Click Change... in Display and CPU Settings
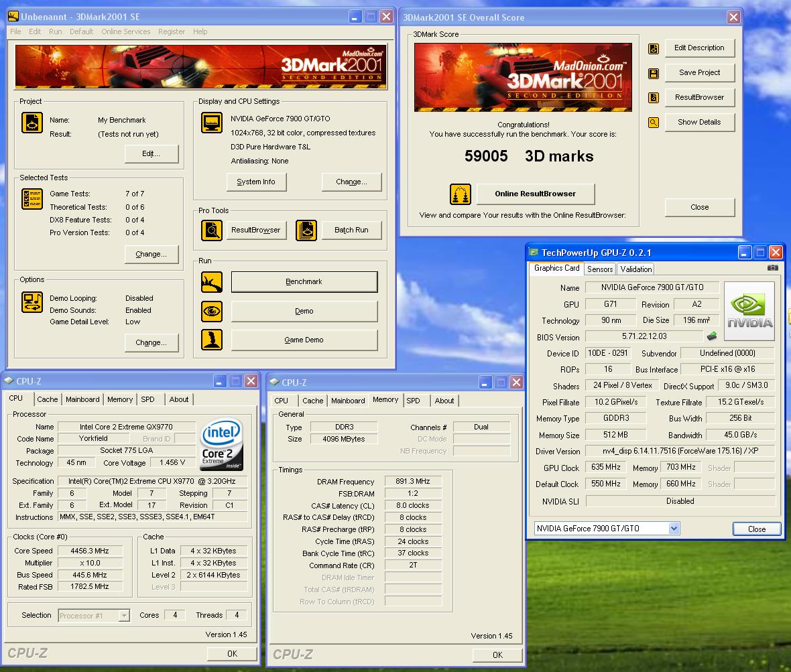This screenshot has height=672, width=791. tap(352, 182)
